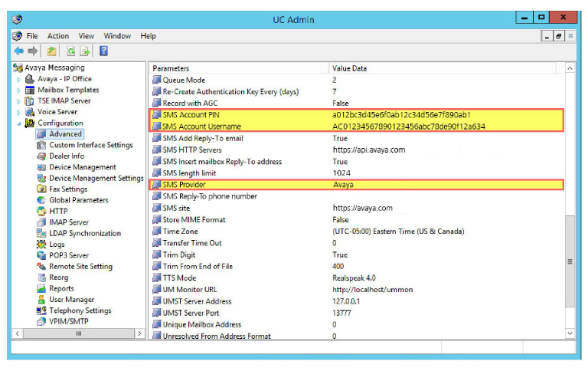Click the Voice Server icon
Screen dimensions: 588x368
(30, 112)
